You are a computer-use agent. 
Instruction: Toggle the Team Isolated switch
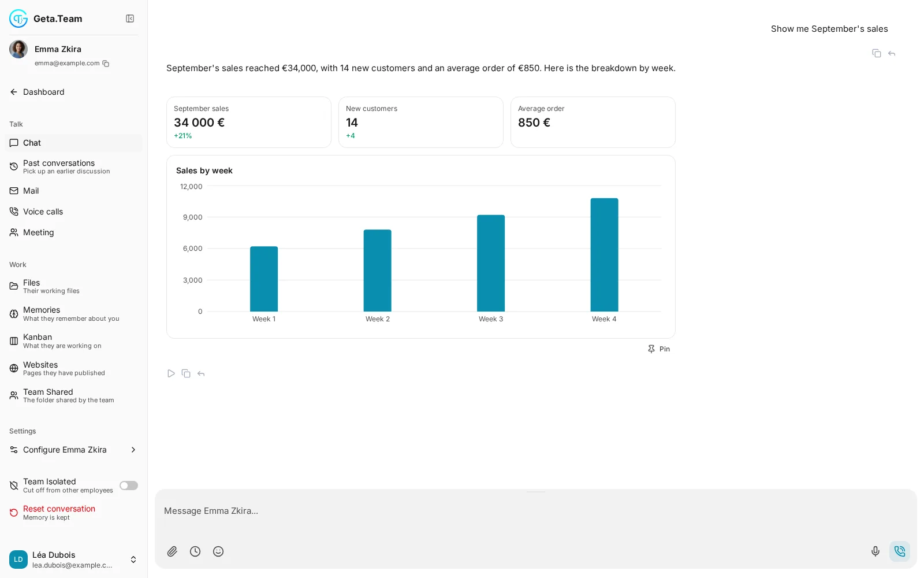(x=129, y=486)
